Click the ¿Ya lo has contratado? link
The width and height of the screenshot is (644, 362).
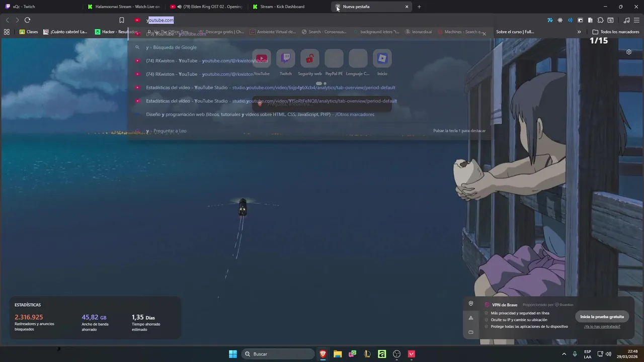click(x=602, y=326)
